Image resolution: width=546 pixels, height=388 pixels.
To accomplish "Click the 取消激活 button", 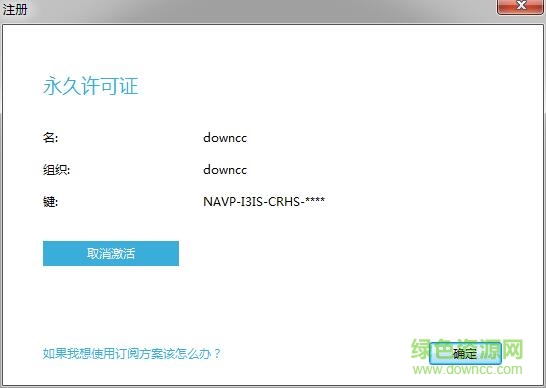I will click(x=111, y=253).
